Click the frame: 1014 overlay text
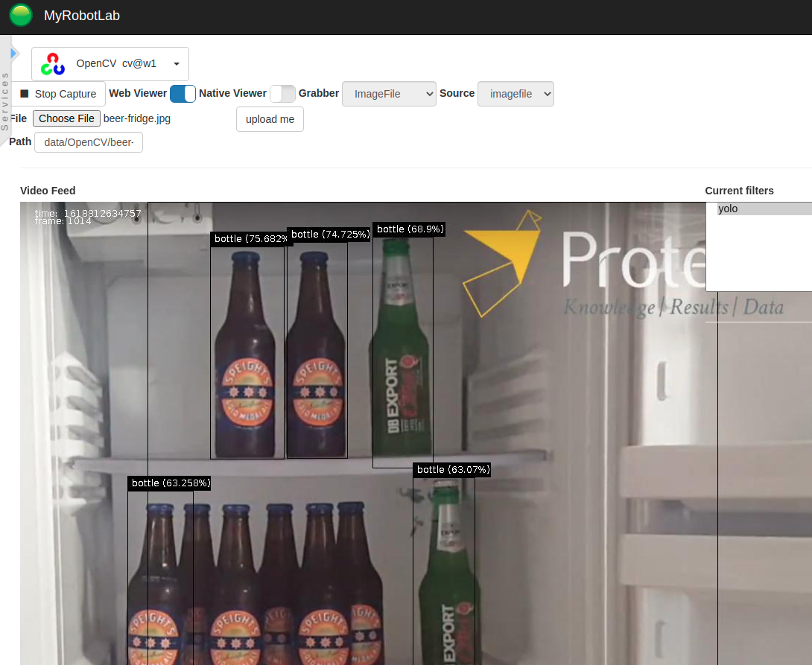812x665 pixels. [63, 221]
